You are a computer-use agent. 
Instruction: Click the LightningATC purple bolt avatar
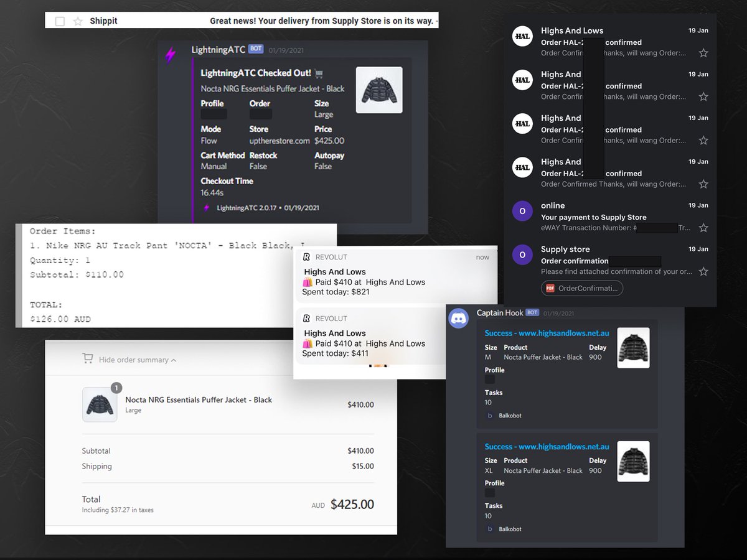coord(170,55)
